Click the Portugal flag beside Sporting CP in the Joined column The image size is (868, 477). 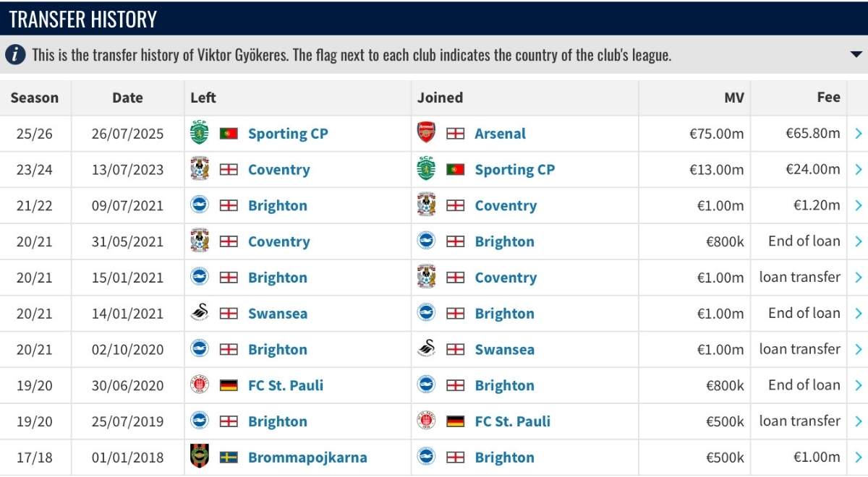pos(456,169)
